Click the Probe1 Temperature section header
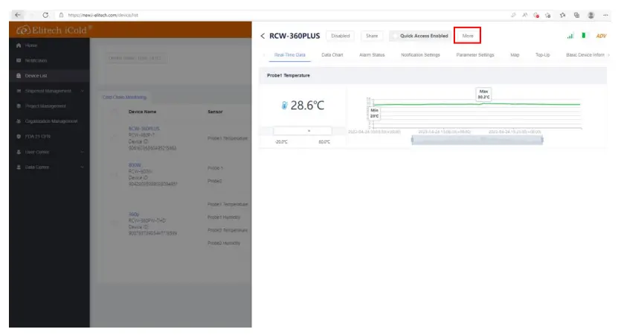 tap(433, 76)
